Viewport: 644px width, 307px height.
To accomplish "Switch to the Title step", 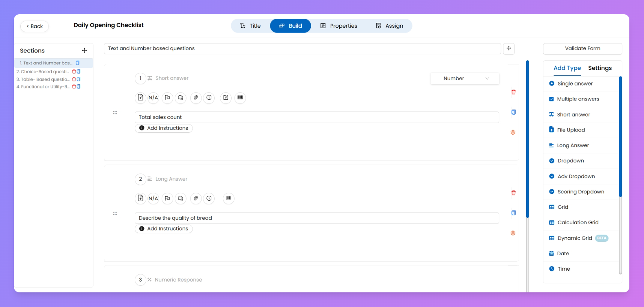I will pos(250,26).
